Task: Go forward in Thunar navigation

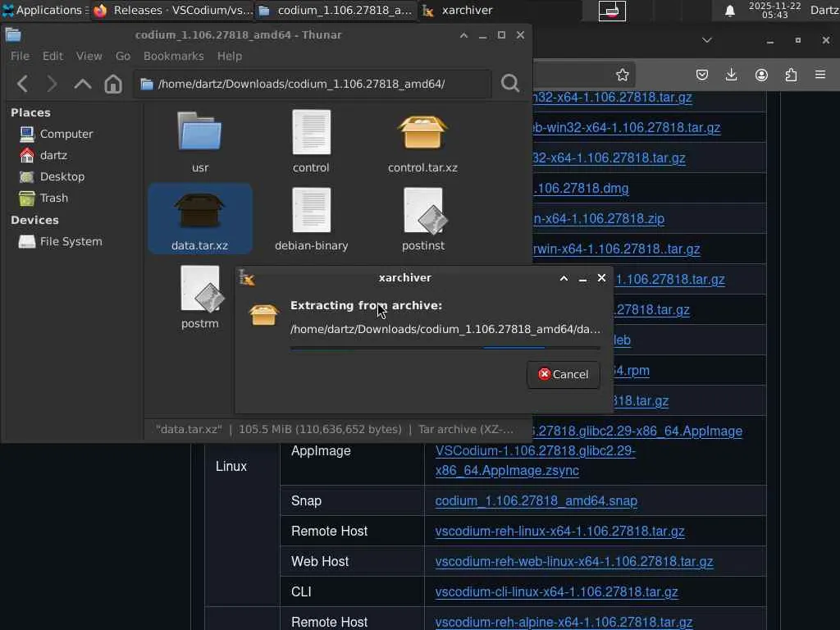Action: click(x=52, y=84)
